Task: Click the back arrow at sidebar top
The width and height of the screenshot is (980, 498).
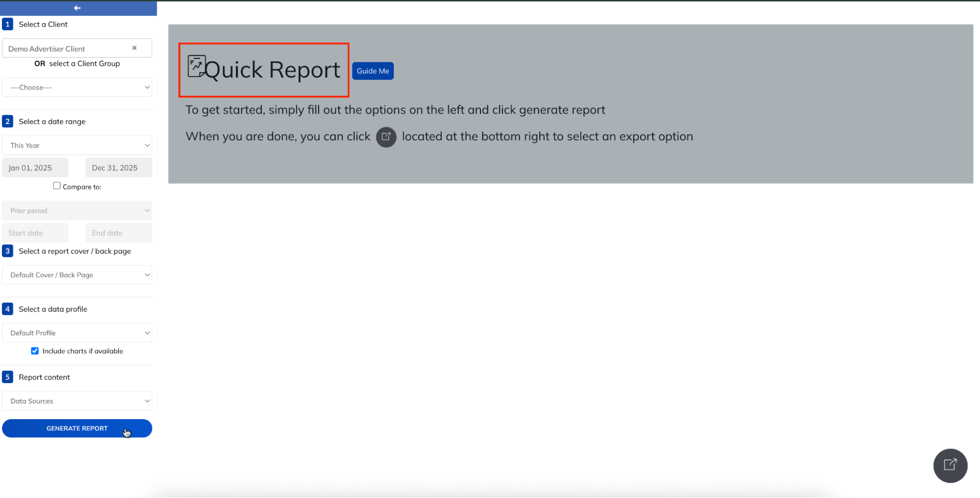Action: 77,8
